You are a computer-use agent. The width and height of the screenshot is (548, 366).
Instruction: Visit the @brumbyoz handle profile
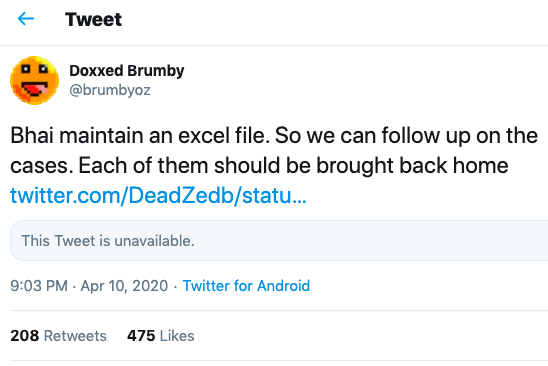110,90
